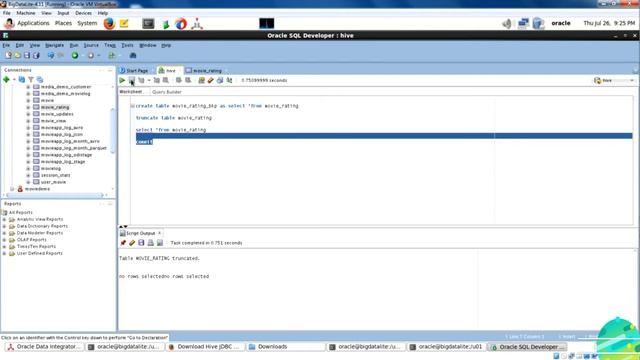The image size is (640, 360).
Task: Close the Script Output tab
Action: (x=160, y=233)
